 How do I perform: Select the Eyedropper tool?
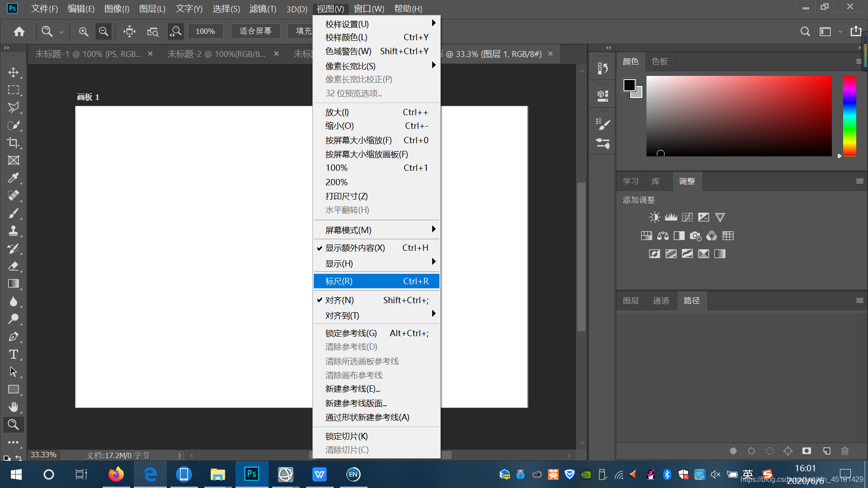[14, 178]
